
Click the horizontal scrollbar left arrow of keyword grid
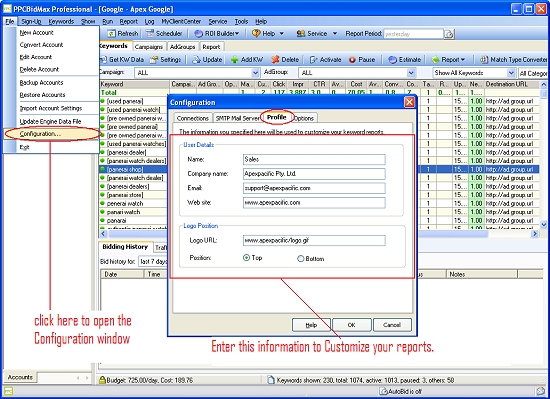(103, 233)
